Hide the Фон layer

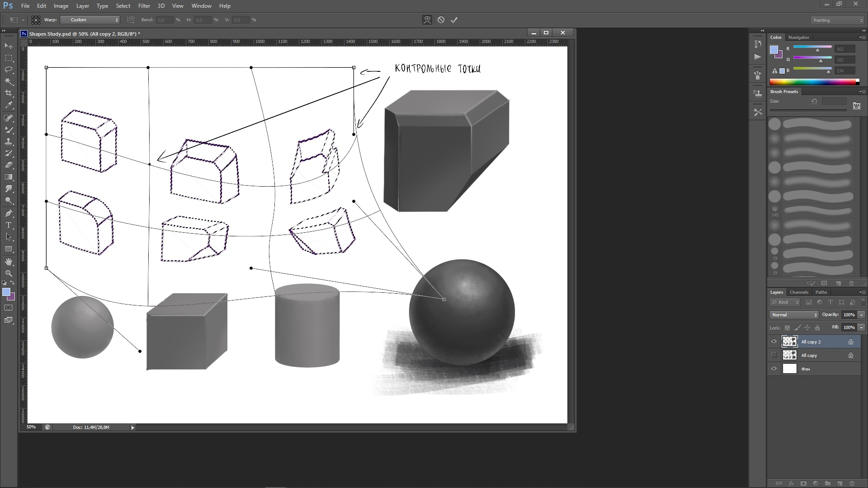(x=774, y=369)
